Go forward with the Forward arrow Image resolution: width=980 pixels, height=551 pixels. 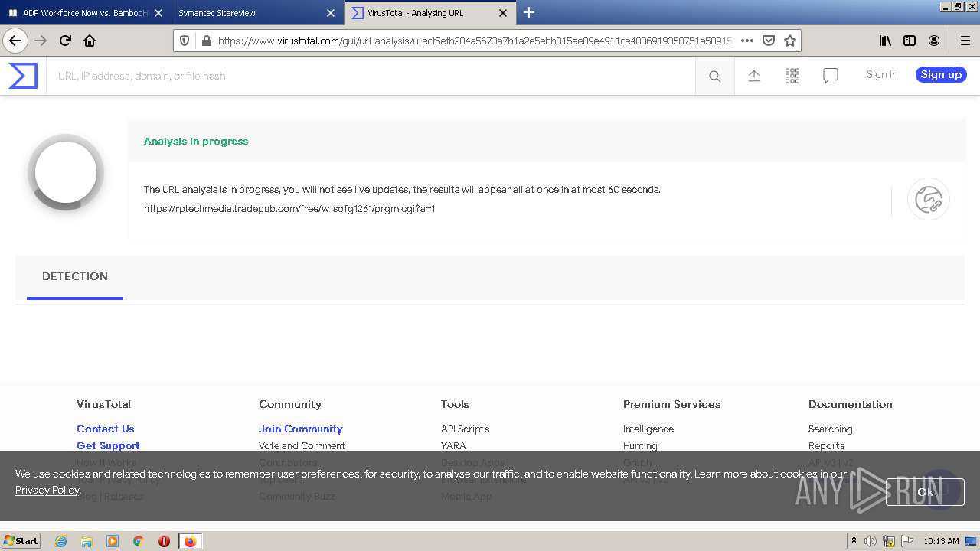(41, 41)
